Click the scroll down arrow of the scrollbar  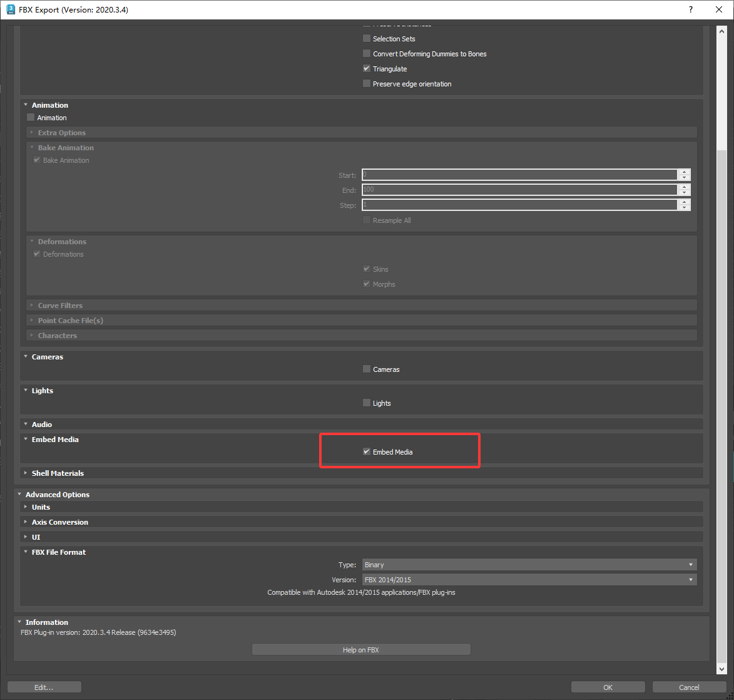click(x=721, y=669)
